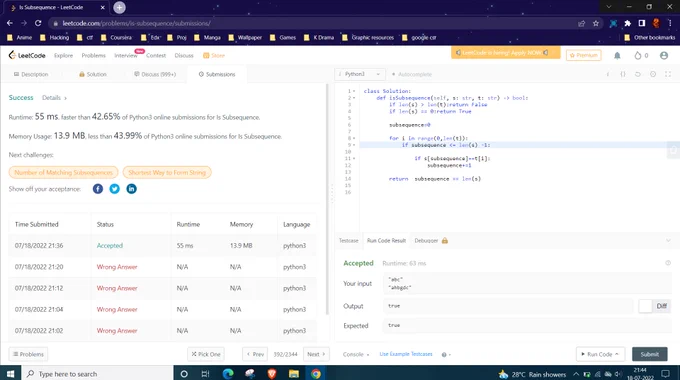Click Use Example Testcases link

point(406,354)
